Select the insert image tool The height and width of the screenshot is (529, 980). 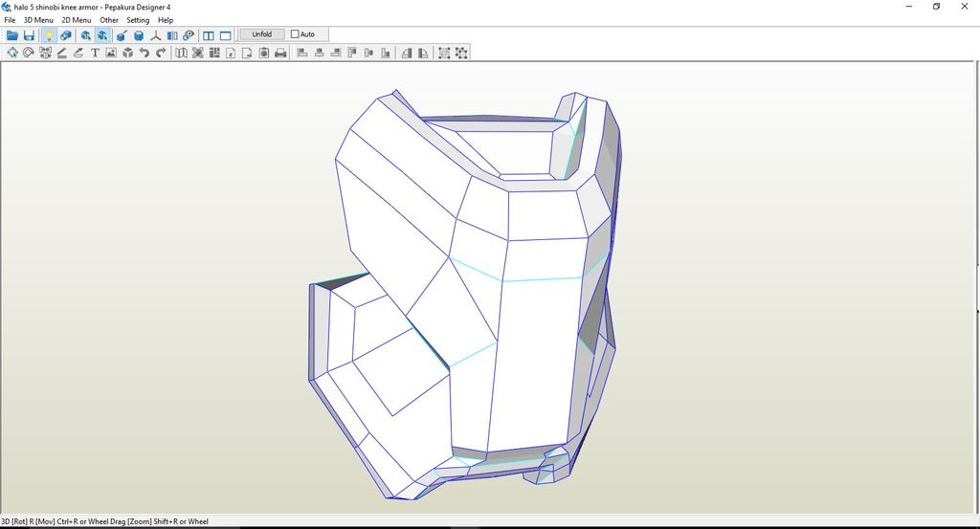[111, 53]
